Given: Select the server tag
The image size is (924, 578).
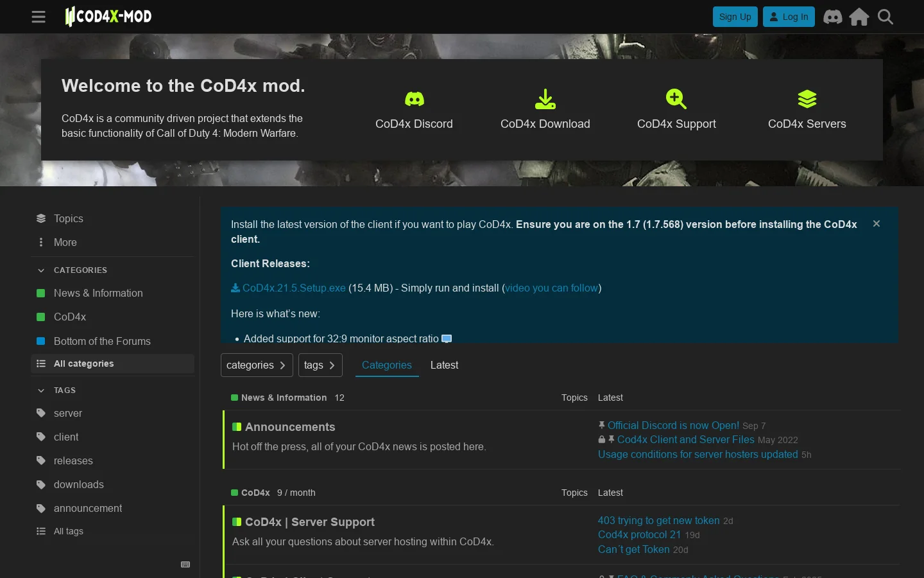Looking at the screenshot, I should click(x=112, y=413).
